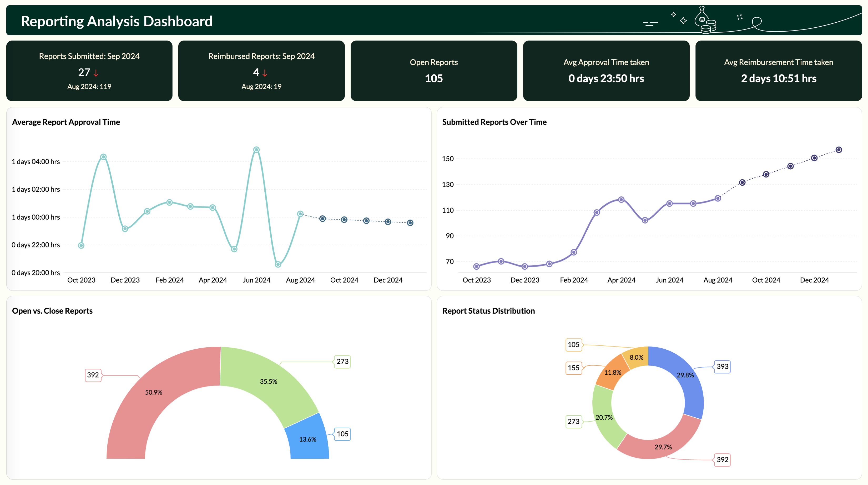Click the Aug 2024: 119 comparison text
This screenshot has width=868, height=485.
pos(89,87)
